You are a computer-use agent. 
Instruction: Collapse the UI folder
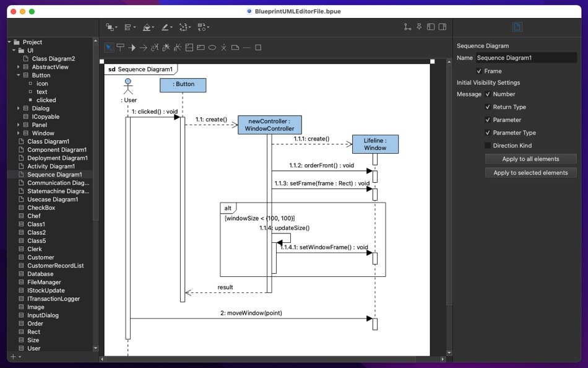pyautogui.click(x=14, y=50)
